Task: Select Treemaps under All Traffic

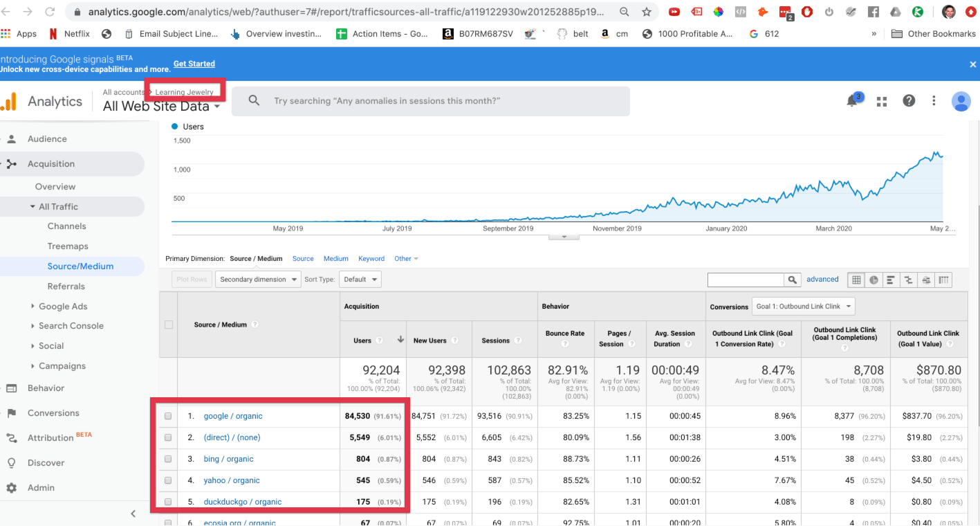Action: [68, 246]
